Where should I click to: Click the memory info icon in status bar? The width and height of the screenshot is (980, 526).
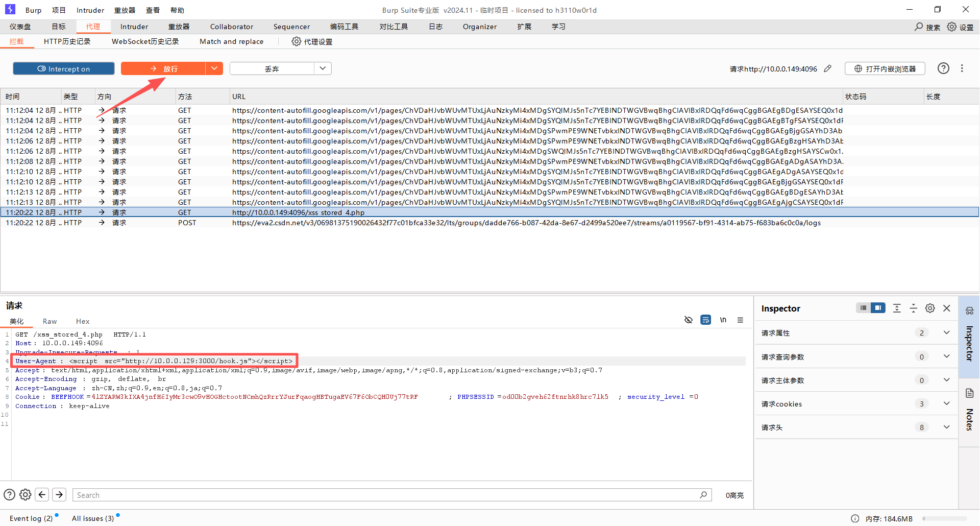(x=855, y=518)
